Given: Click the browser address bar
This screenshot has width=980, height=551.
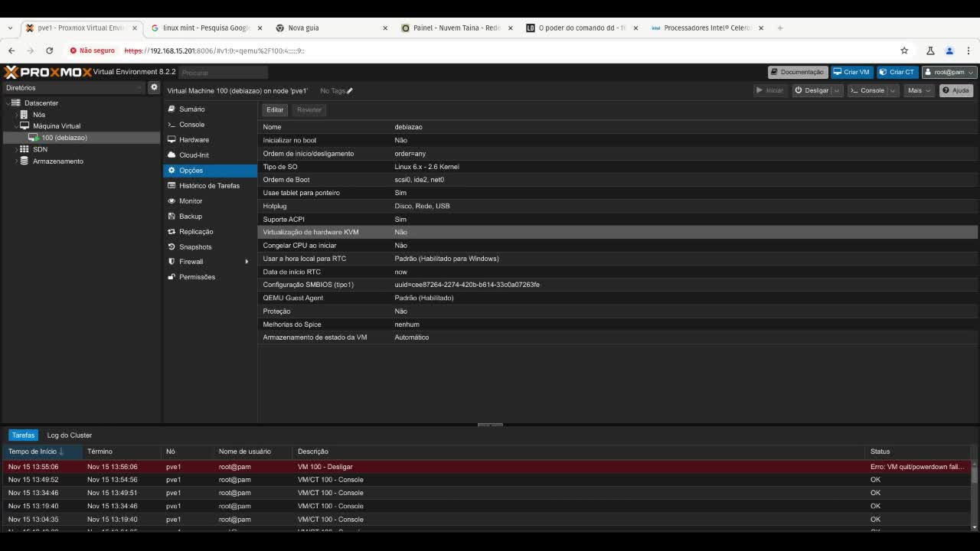Looking at the screenshot, I should click(505, 51).
